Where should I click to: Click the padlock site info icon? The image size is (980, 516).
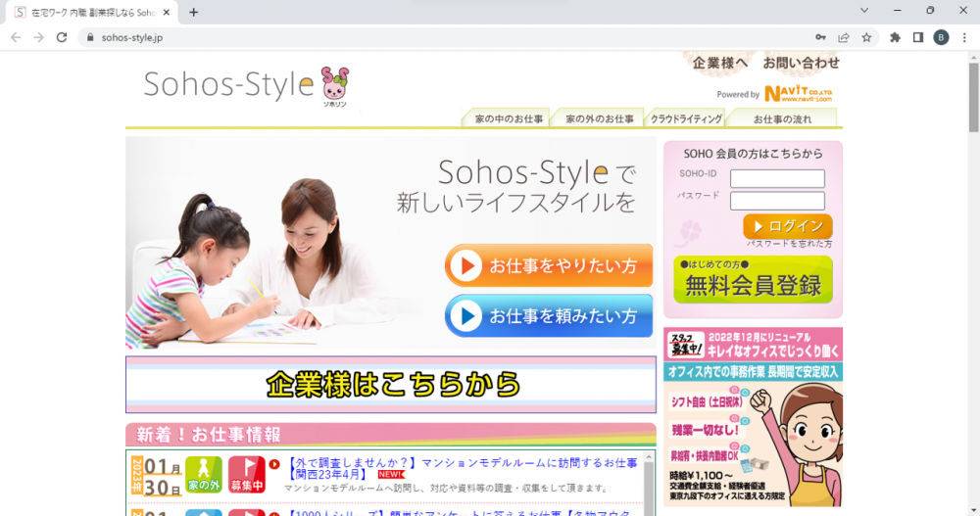(x=90, y=37)
